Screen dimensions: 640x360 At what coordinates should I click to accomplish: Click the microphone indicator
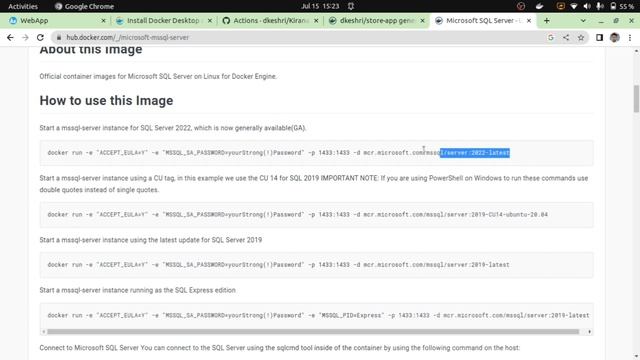pos(599,6)
